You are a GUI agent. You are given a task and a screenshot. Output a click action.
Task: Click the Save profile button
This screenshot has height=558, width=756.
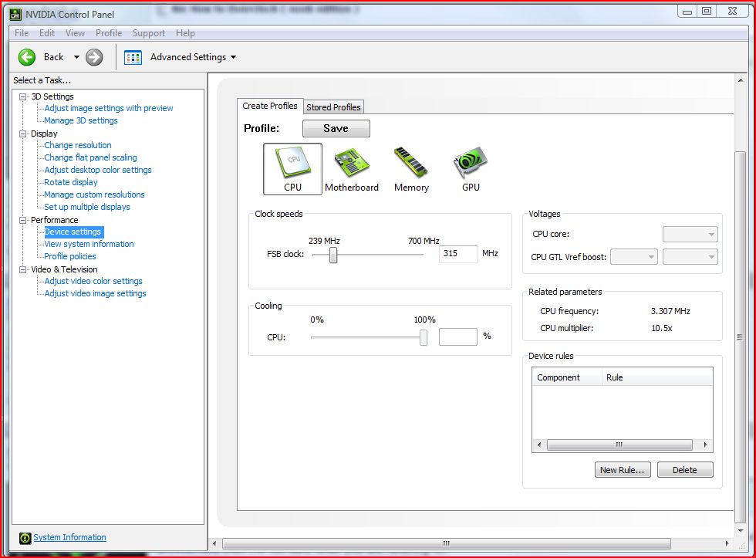[336, 128]
